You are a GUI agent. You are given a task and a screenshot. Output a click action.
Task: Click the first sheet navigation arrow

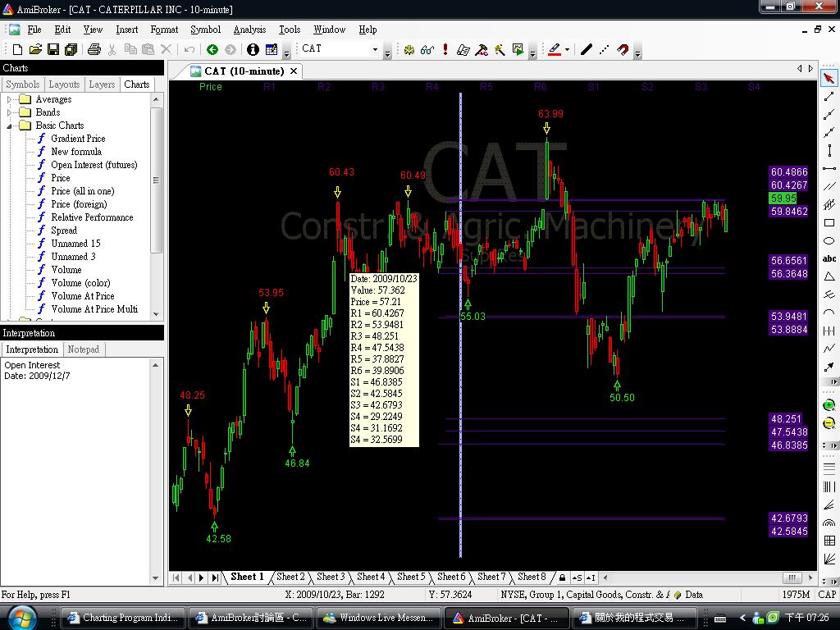(176, 577)
